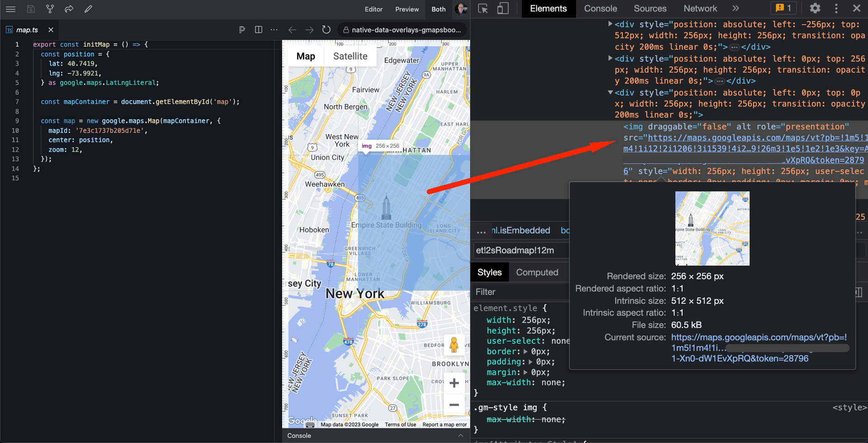Image resolution: width=868 pixels, height=443 pixels.
Task: Open the Current source URL link
Action: tap(759, 348)
